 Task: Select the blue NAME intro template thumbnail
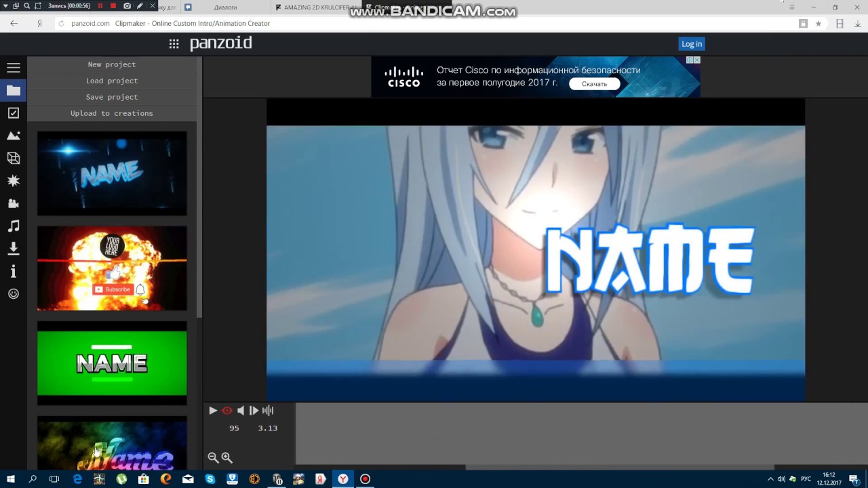[x=112, y=174]
